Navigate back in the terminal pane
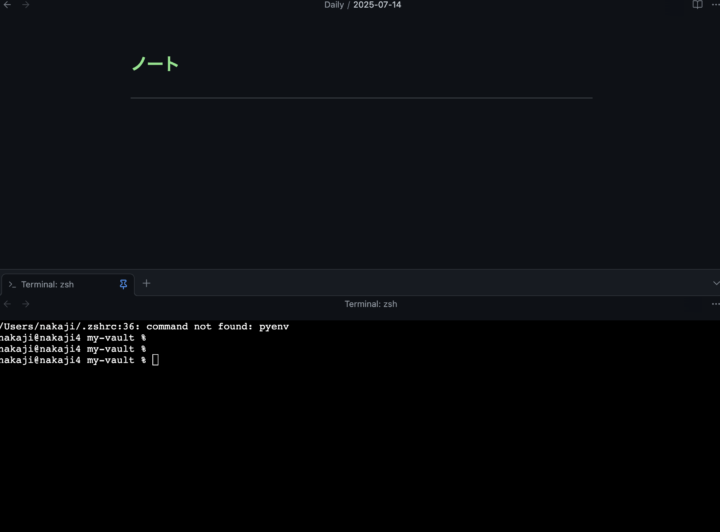The width and height of the screenshot is (720, 532). (x=7, y=304)
